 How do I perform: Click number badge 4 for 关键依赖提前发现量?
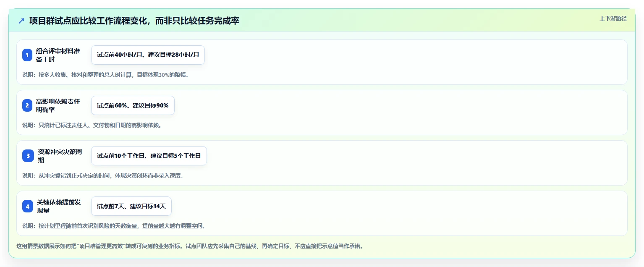click(27, 206)
